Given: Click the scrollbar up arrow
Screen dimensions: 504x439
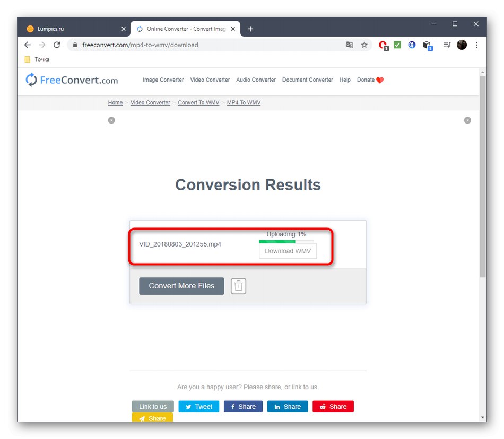Looking at the screenshot, I should [x=482, y=72].
